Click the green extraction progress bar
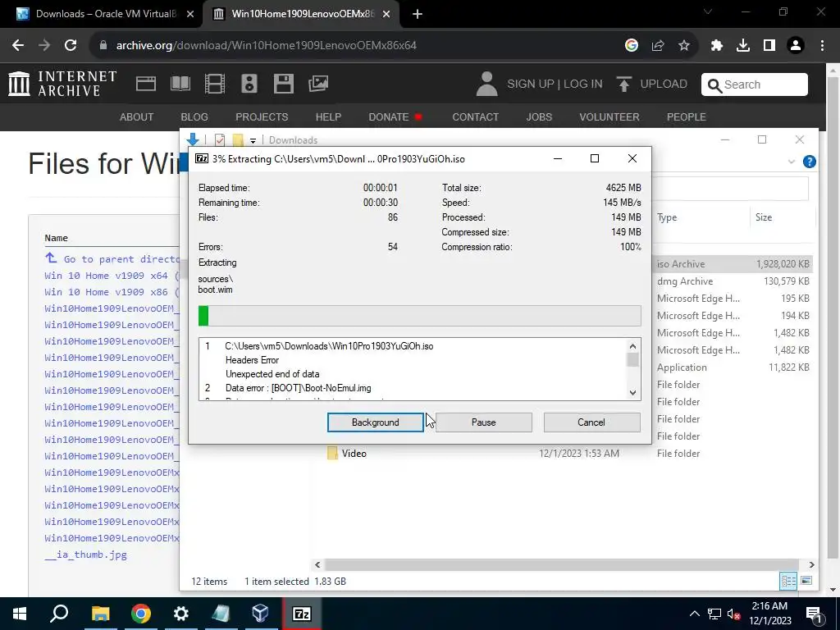Screen dimensions: 840x630 [x=419, y=316]
